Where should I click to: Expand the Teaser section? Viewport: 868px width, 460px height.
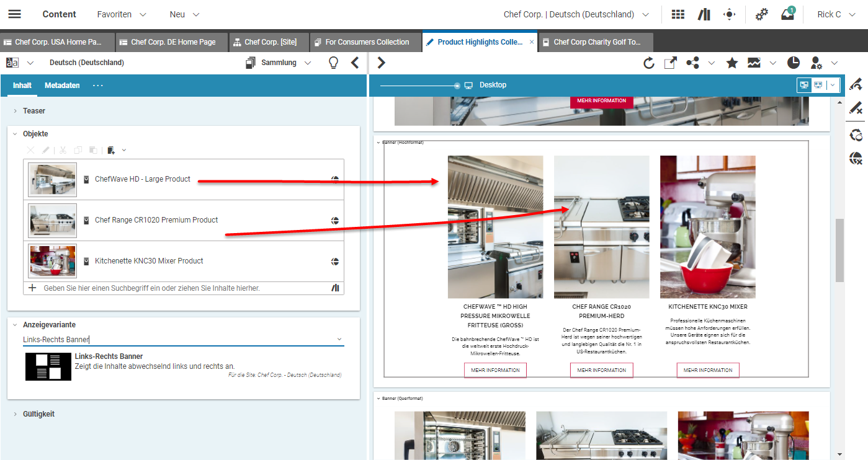pos(34,111)
